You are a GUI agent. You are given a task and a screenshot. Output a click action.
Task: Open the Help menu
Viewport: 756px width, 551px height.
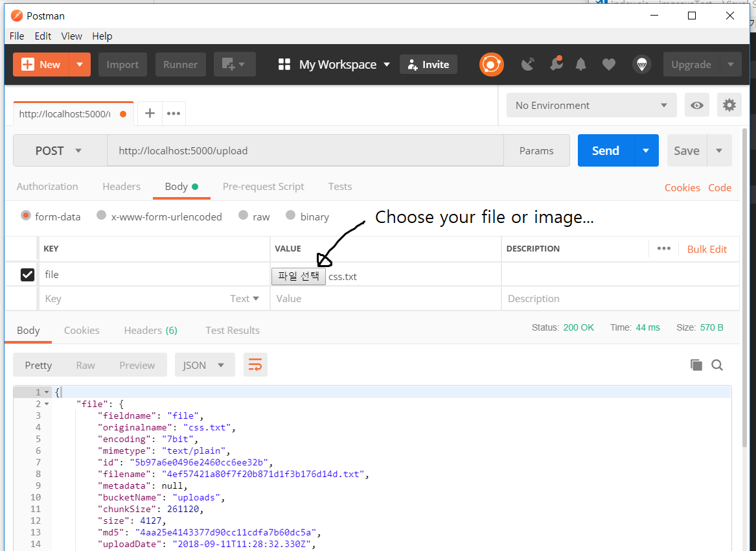point(102,36)
